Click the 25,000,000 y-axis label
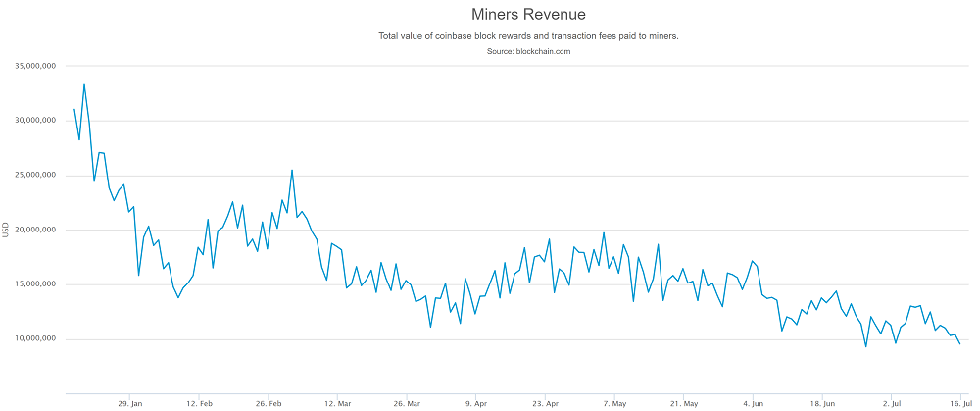 (x=35, y=176)
